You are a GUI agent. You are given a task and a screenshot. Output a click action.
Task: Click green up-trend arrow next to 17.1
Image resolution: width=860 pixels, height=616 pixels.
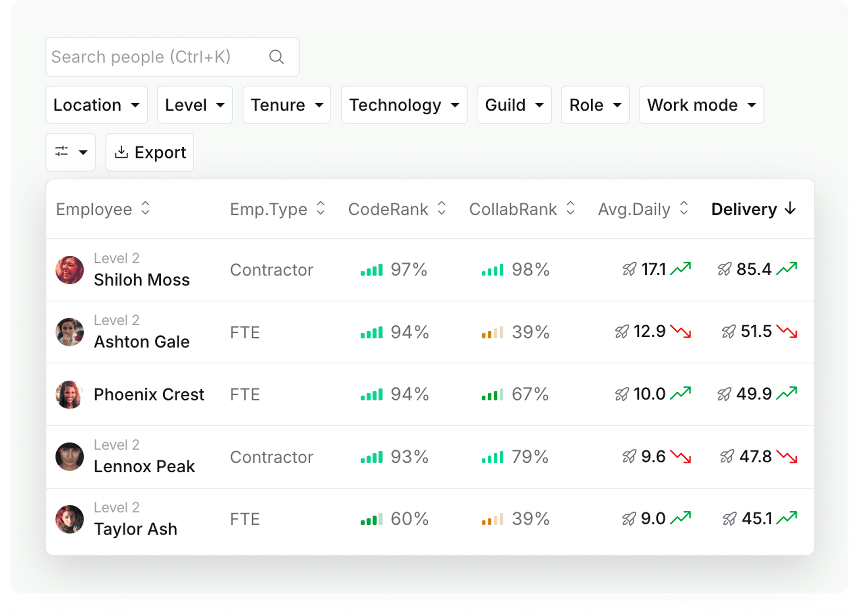click(680, 269)
